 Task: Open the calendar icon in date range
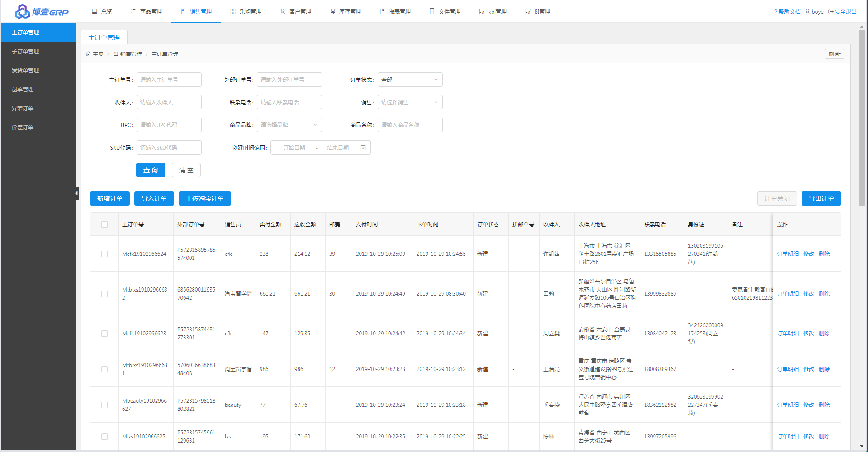[363, 147]
